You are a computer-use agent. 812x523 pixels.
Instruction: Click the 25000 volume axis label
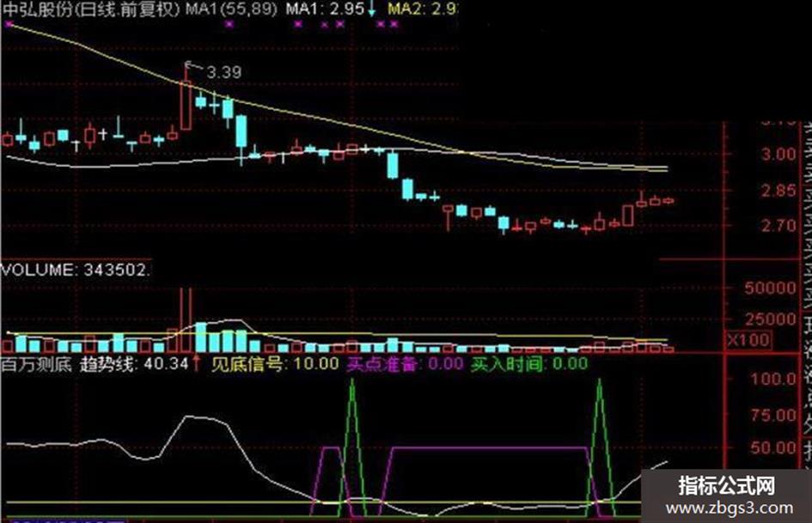[770, 319]
